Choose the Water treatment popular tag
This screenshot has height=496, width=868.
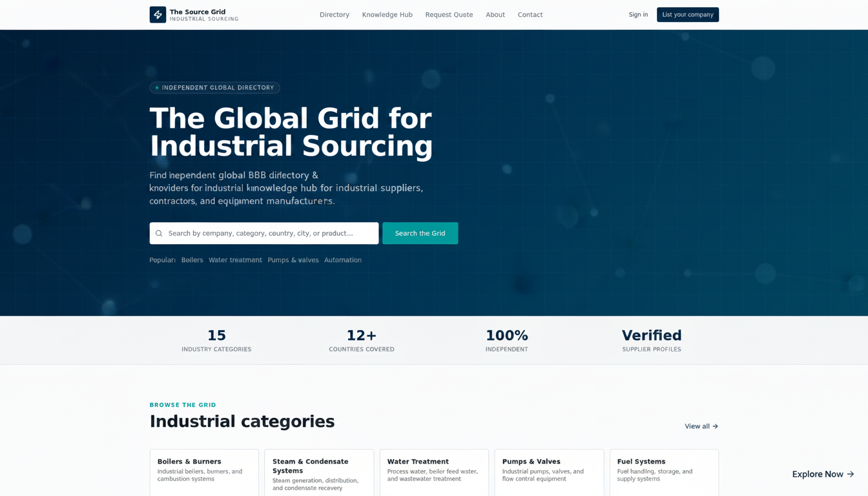[235, 260]
